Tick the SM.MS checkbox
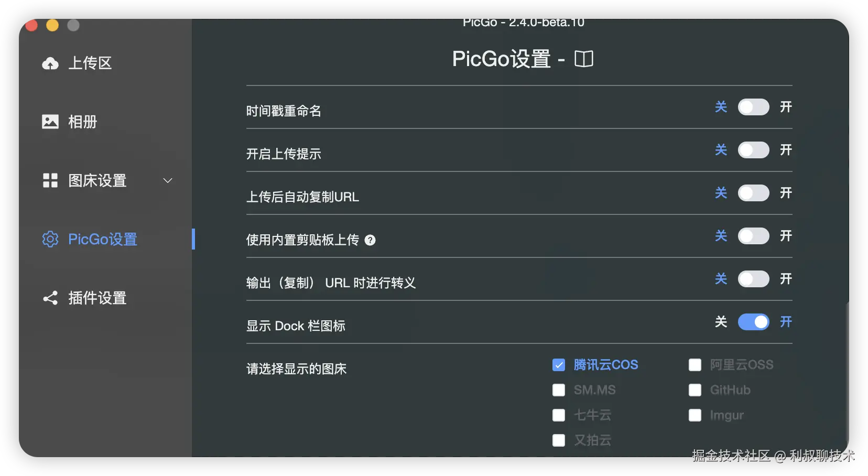Viewport: 868px width, 476px height. click(559, 390)
